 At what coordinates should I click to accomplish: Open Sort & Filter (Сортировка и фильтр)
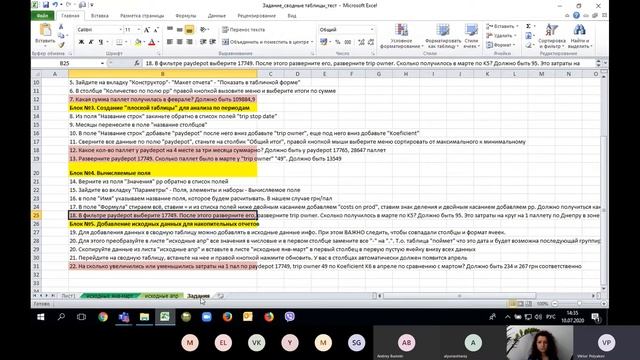click(552, 36)
